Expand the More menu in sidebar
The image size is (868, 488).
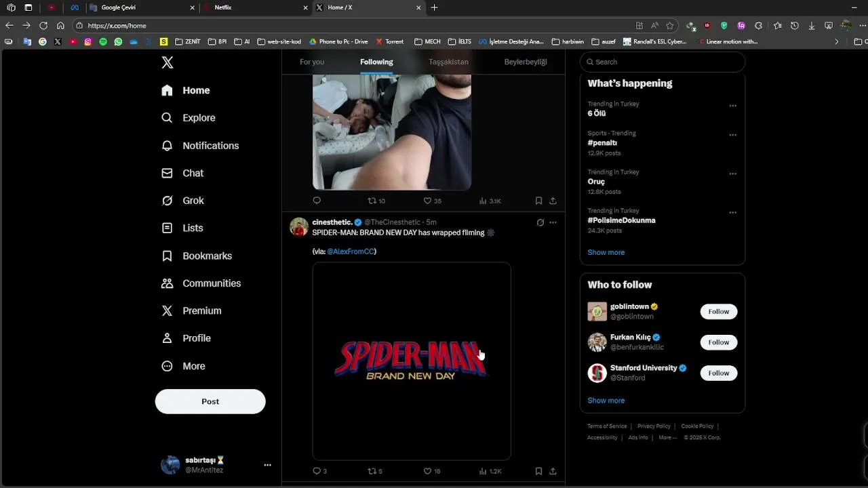pos(183,366)
